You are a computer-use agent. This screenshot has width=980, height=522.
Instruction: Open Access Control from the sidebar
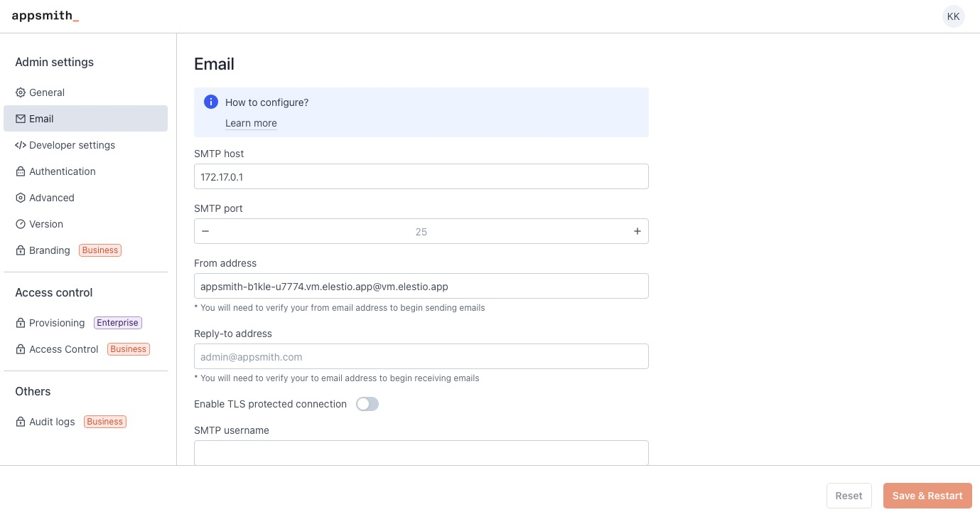point(63,349)
